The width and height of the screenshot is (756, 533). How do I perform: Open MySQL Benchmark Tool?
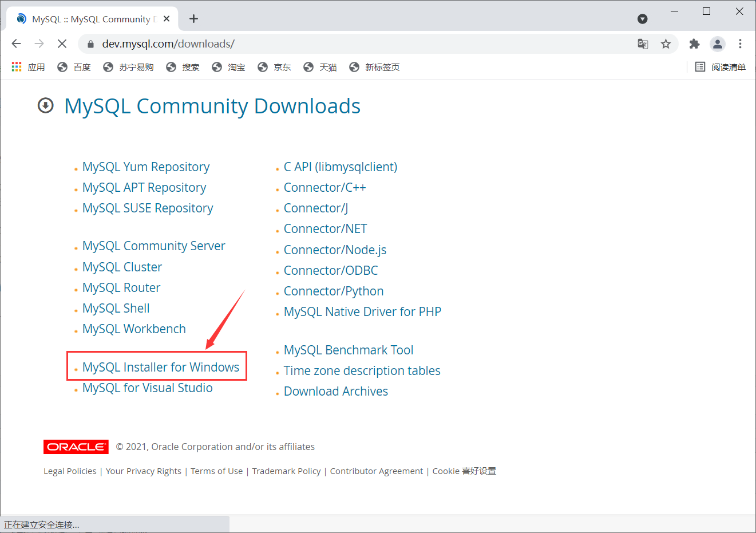click(349, 350)
